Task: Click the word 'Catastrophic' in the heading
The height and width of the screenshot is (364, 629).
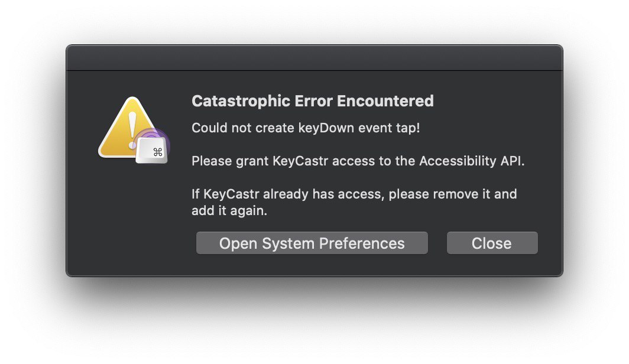Action: coord(241,101)
